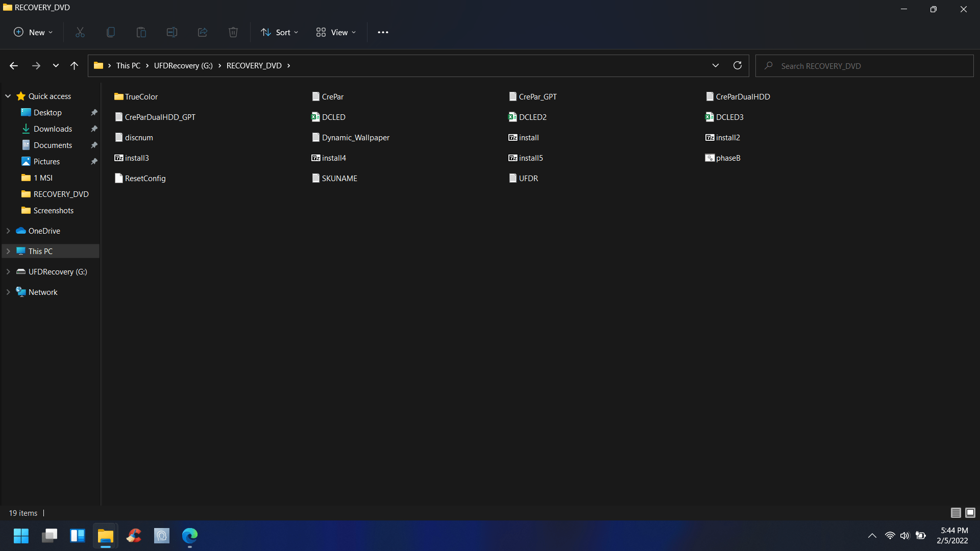Open the View dropdown
Screen dimensions: 980x551
click(x=335, y=32)
